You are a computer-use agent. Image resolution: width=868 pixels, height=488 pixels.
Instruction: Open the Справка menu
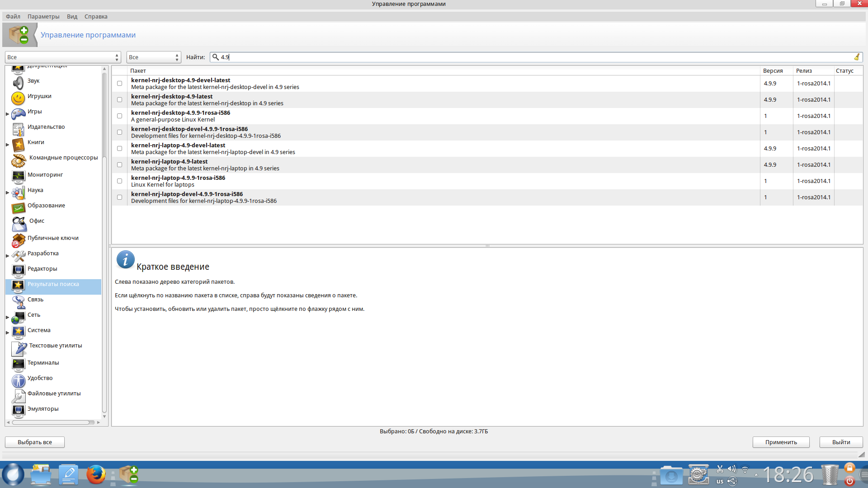(96, 17)
